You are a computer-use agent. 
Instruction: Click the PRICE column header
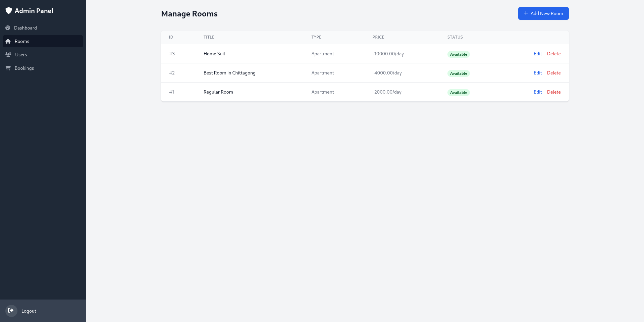pos(378,37)
